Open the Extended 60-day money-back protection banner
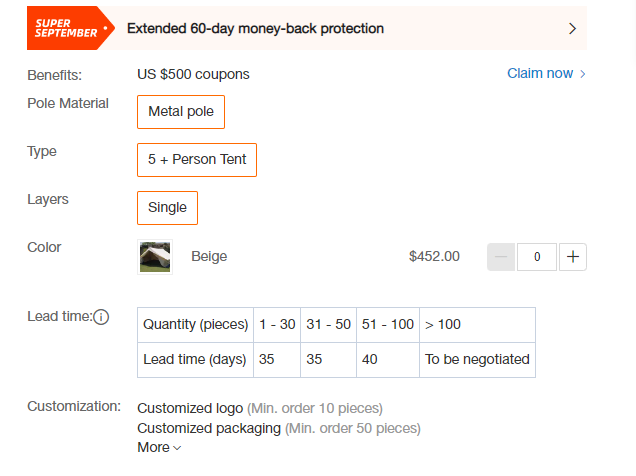Viewport: 636px width, 476px height. point(307,28)
